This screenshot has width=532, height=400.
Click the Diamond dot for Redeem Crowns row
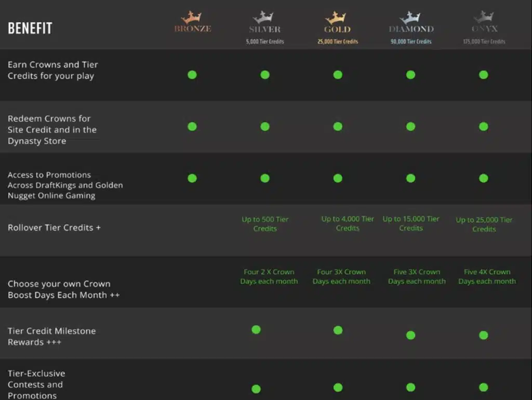pyautogui.click(x=411, y=127)
